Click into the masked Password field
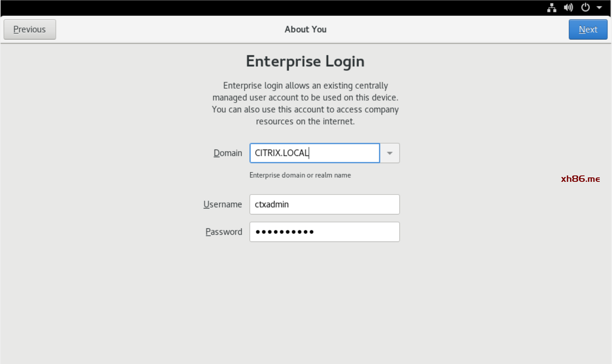The image size is (612, 364). tap(324, 232)
